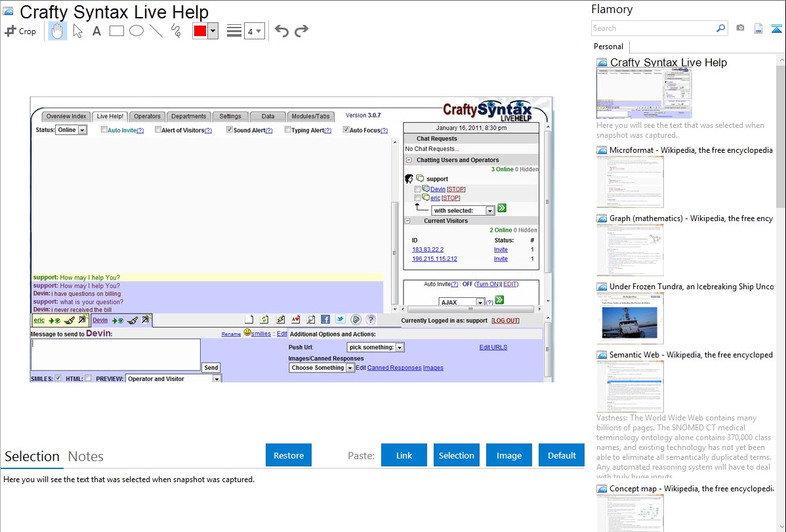Choose the arrow pointer tool

tap(77, 31)
